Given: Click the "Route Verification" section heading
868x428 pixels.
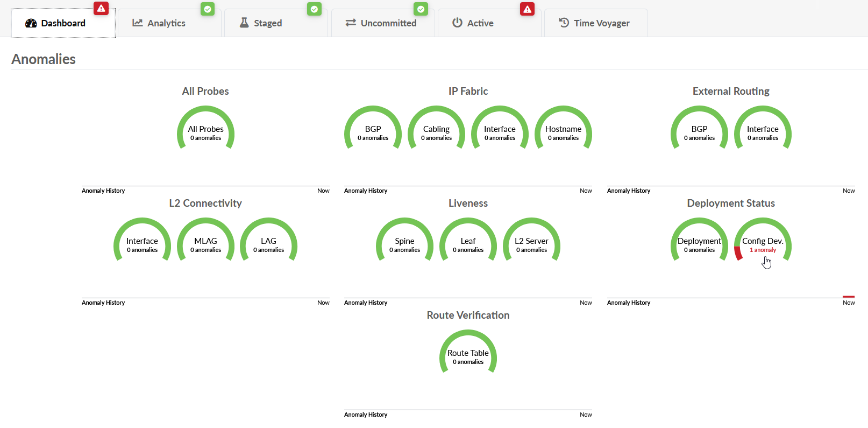Looking at the screenshot, I should 468,315.
